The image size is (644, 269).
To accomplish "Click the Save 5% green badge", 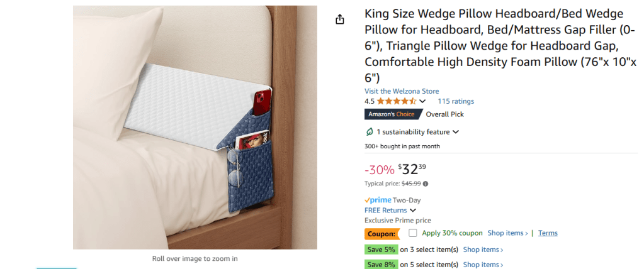I will point(381,250).
